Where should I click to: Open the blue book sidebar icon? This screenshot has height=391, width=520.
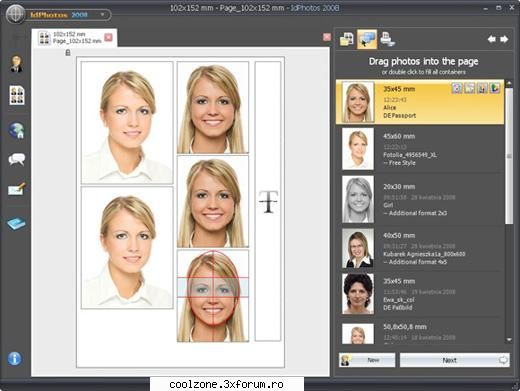click(16, 223)
